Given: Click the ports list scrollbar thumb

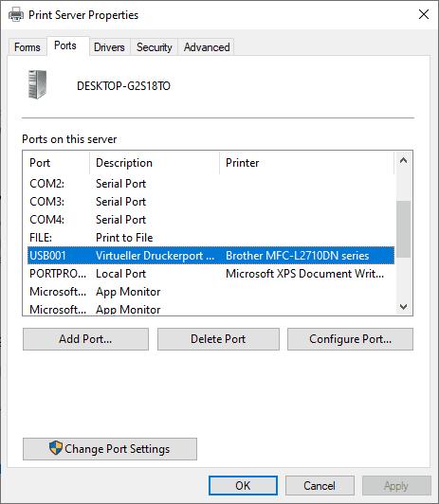Looking at the screenshot, I should (403, 229).
